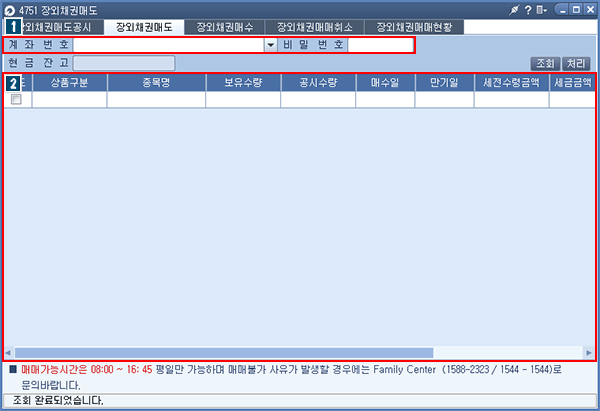The image size is (600, 411).
Task: Click the 매수일 column header
Action: tap(385, 83)
